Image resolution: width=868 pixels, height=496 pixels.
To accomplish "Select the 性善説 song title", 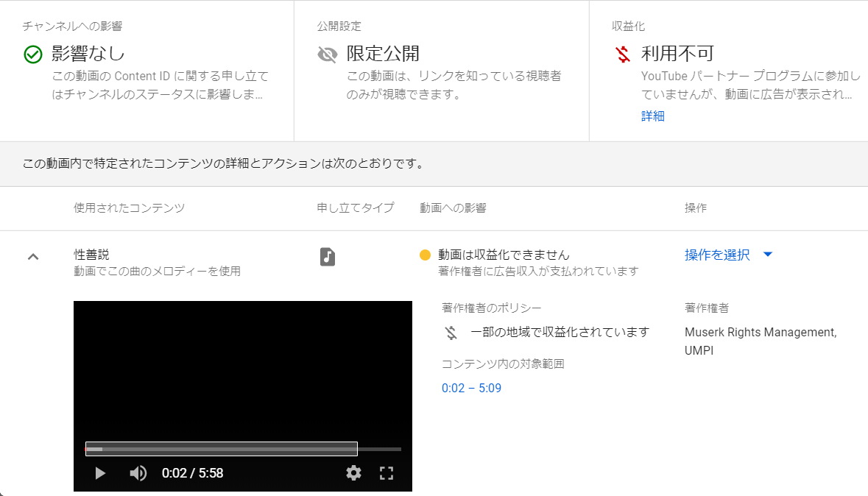I will point(91,255).
